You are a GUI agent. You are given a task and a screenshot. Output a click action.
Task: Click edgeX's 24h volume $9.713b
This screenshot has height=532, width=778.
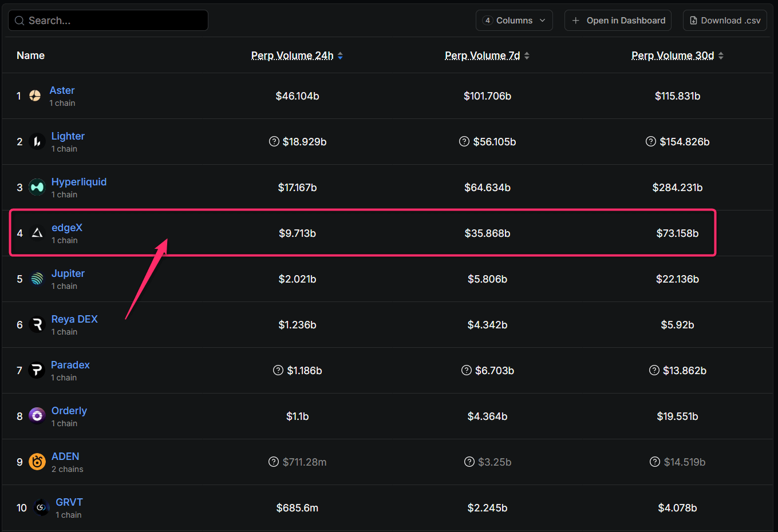pos(298,233)
